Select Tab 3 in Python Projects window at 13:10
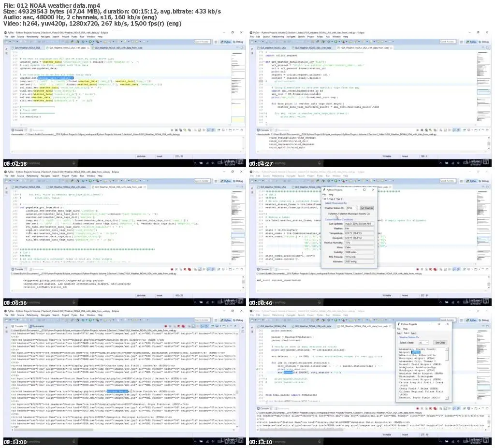 pyautogui.click(x=414, y=333)
